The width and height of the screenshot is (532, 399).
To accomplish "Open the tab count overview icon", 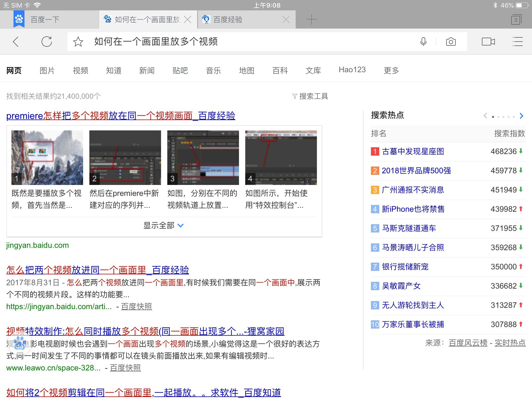I will click(x=516, y=20).
